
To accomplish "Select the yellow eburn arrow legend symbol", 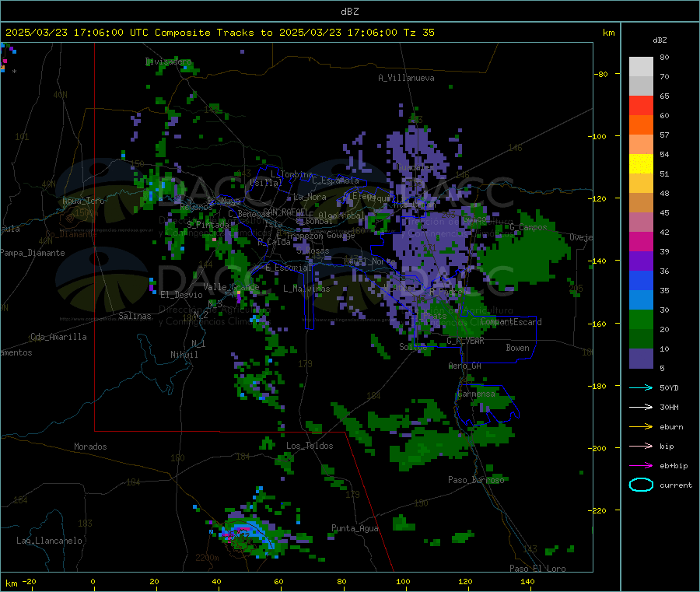I will pyautogui.click(x=641, y=426).
